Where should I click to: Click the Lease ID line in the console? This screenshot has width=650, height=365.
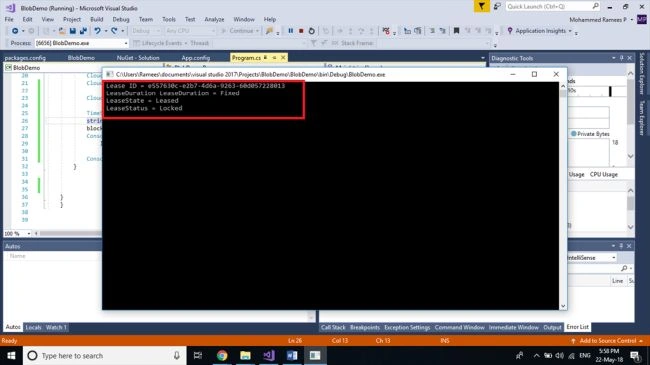pyautogui.click(x=195, y=86)
